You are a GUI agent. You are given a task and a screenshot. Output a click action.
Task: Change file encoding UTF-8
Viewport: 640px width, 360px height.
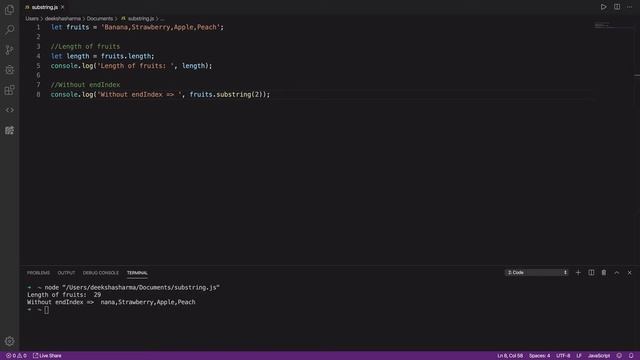pyautogui.click(x=563, y=356)
